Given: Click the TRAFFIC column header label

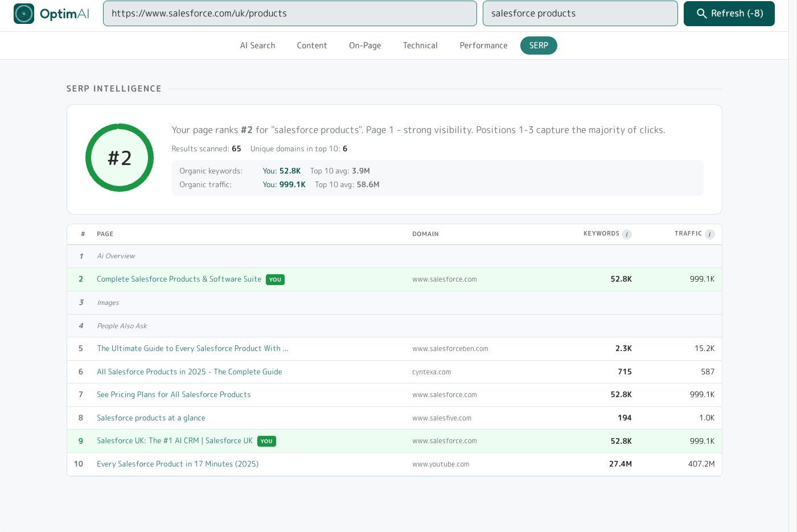Looking at the screenshot, I should [688, 234].
